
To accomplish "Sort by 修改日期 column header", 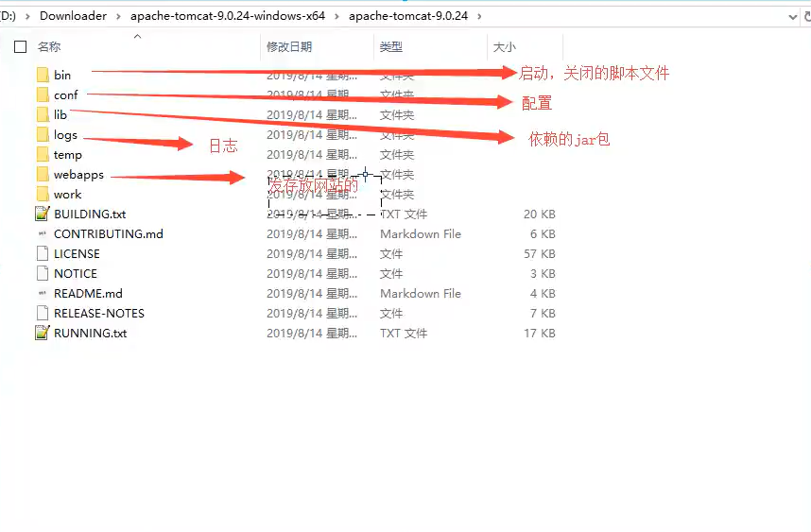I will 289,46.
